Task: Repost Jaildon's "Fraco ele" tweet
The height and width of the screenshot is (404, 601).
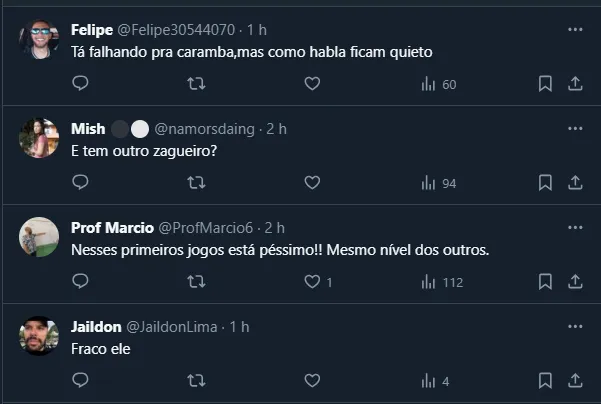Action: coord(197,381)
